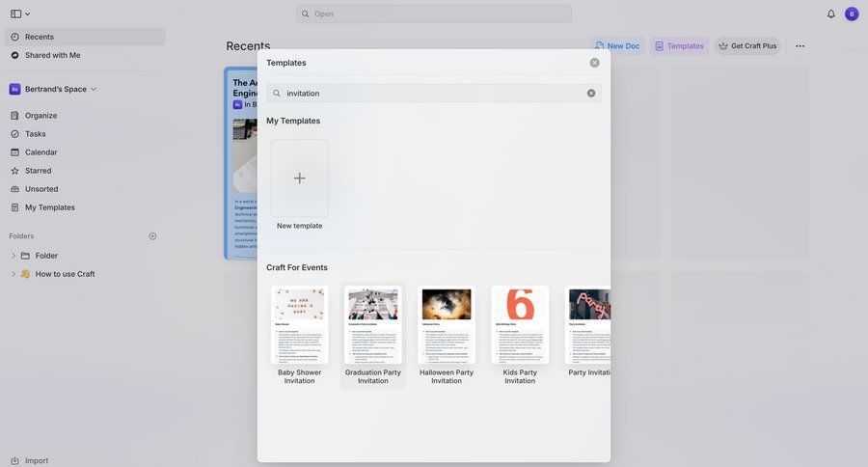
Task: Click Craft For Events heading
Action: 297,267
